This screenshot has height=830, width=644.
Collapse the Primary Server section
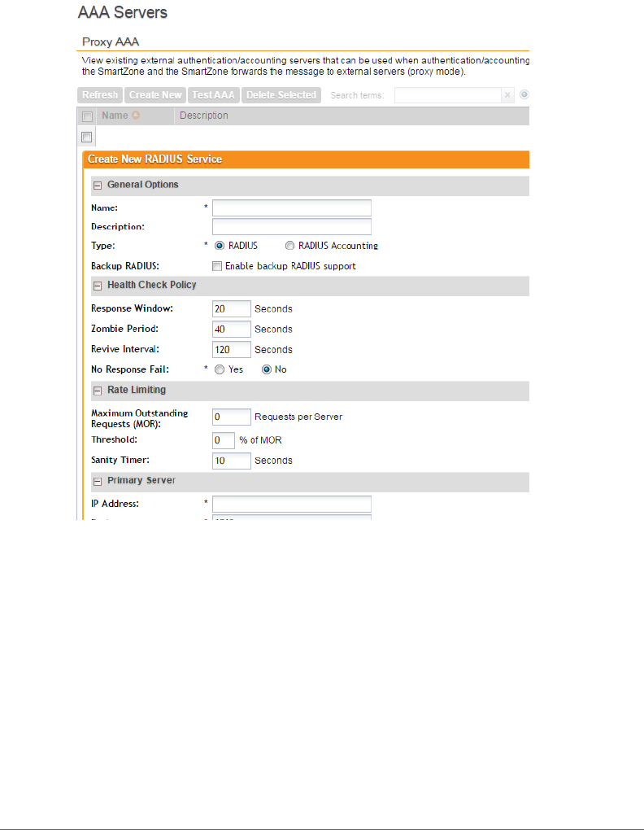(x=98, y=482)
